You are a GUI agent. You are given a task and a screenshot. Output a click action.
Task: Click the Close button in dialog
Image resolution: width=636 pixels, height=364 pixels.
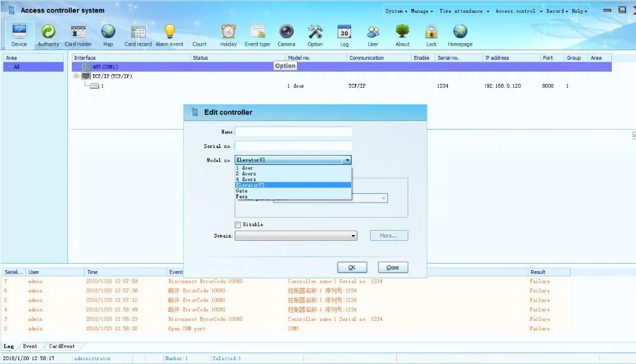[392, 267]
